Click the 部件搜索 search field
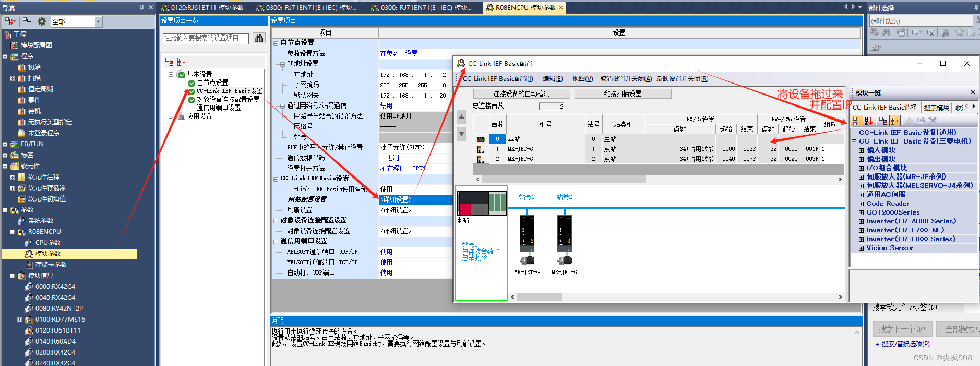 pyautogui.click(x=921, y=21)
